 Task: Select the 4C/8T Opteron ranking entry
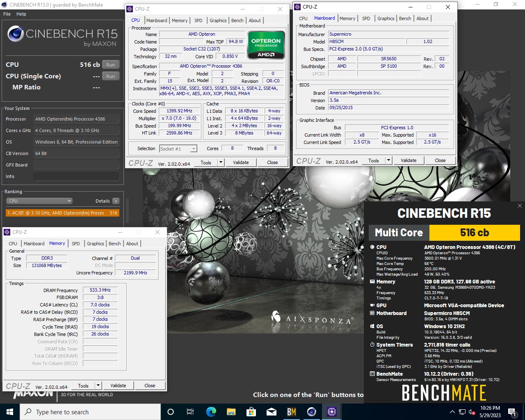click(x=62, y=213)
